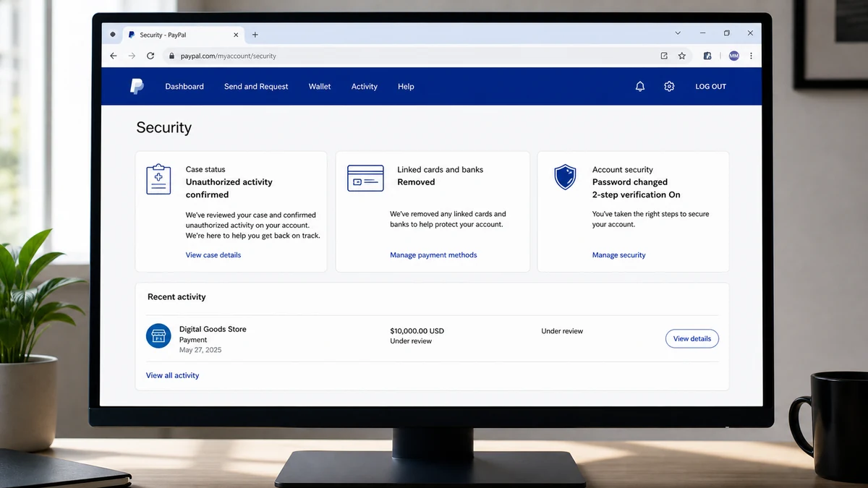Click 'Password changed' text

point(630,182)
